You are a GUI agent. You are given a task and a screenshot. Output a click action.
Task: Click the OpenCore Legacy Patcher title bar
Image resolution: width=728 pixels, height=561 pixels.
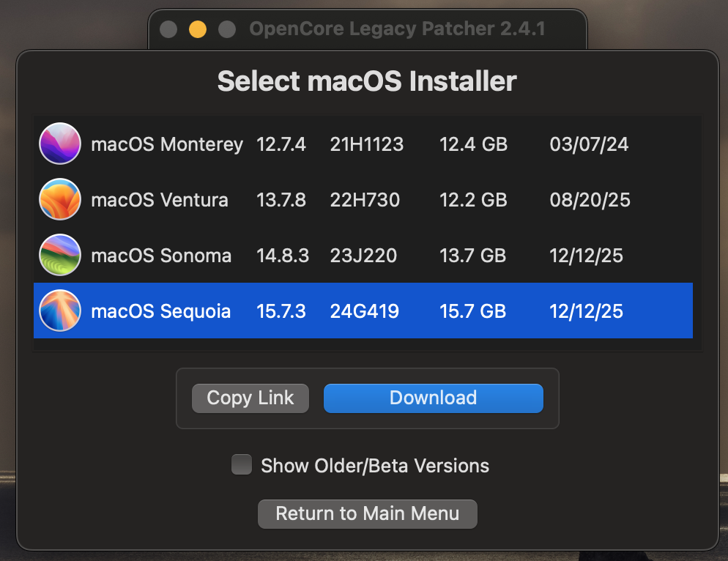pyautogui.click(x=397, y=29)
